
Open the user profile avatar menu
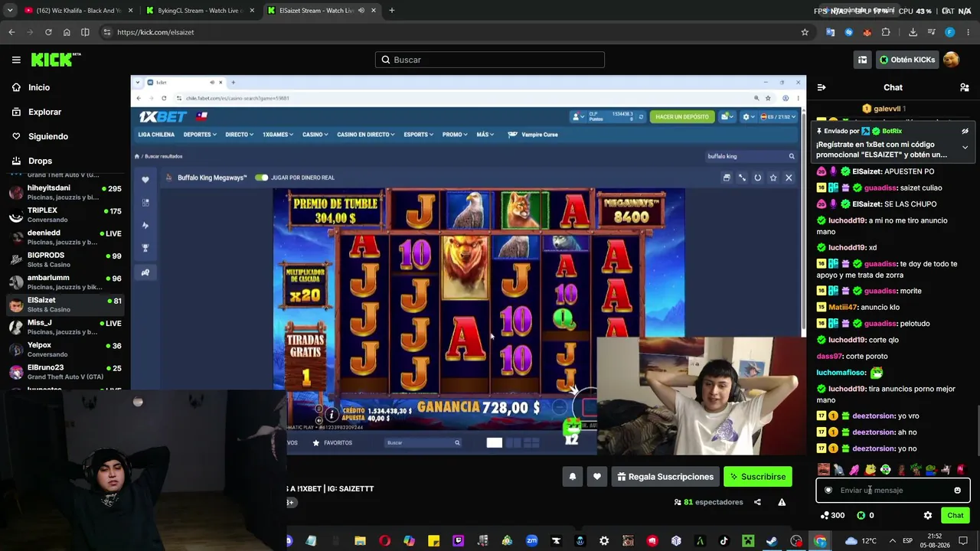[x=951, y=60]
